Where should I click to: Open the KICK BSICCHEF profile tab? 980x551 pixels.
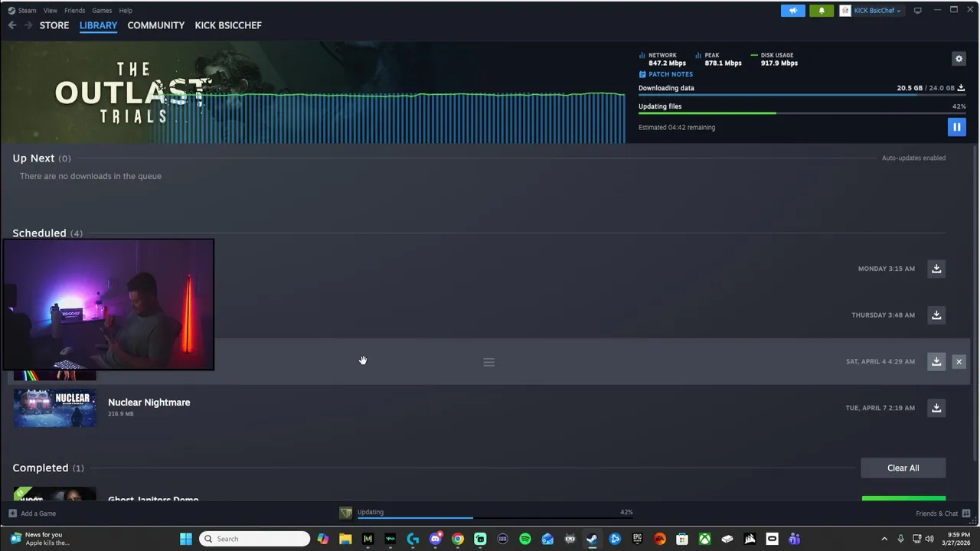(x=228, y=25)
